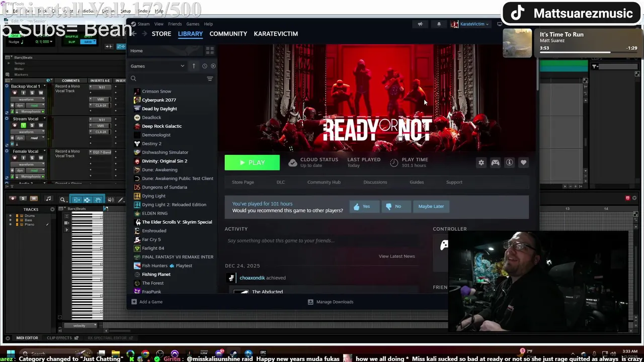Select Dead by Daylight in library
The width and height of the screenshot is (644, 362).
pos(159,109)
